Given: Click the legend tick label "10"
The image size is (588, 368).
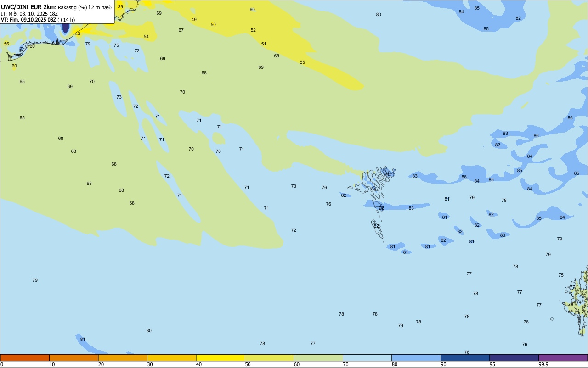Looking at the screenshot, I should [52, 364].
